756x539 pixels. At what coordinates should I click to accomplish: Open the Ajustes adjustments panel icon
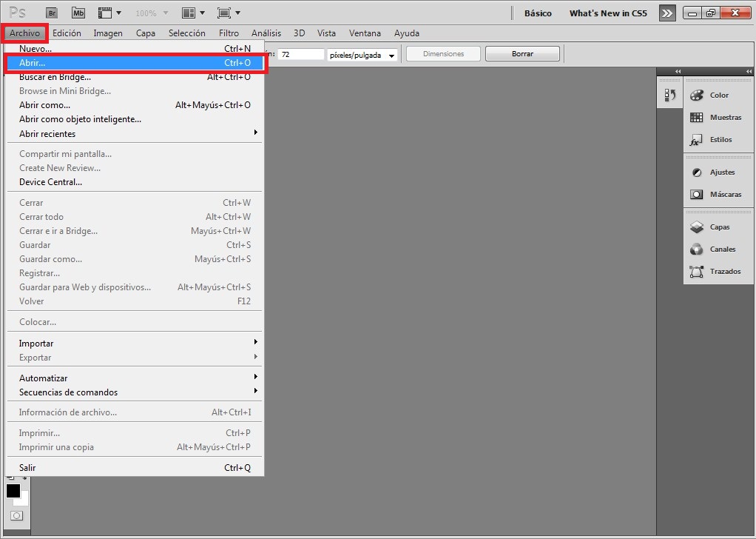point(696,173)
